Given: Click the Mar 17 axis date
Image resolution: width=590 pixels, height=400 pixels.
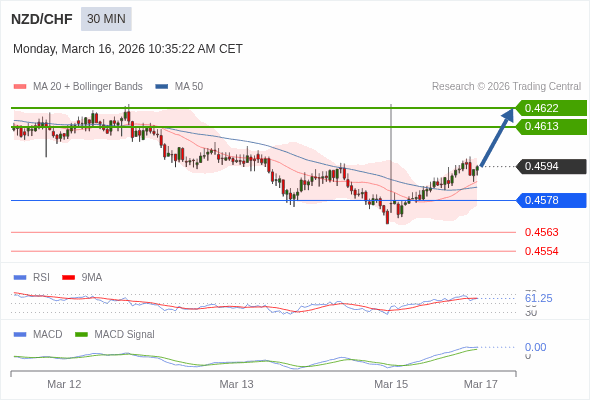Looking at the screenshot, I should pos(481,384).
